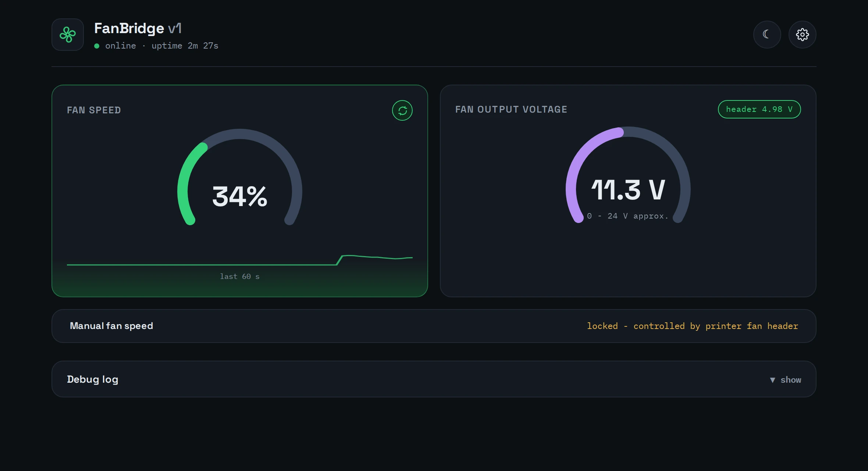Click the refresh icon in Fan Speed card
Viewport: 868px width, 471px height.
click(402, 110)
